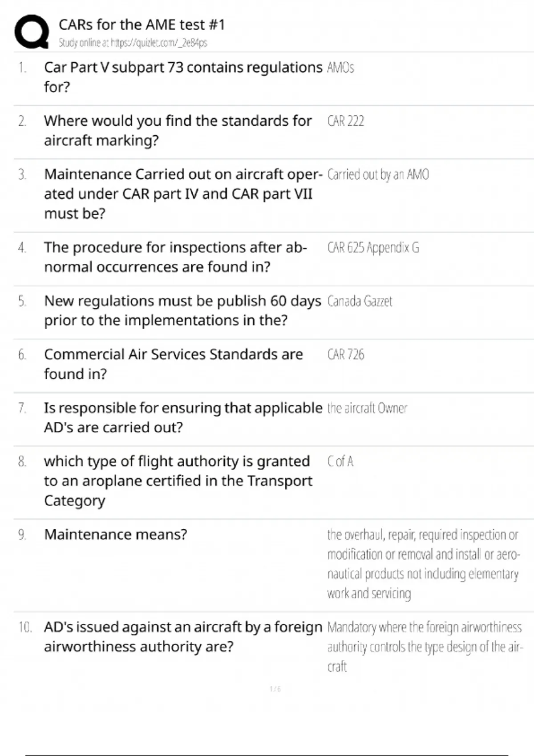Click the title 'CARs for the AME test #1'

[142, 24]
